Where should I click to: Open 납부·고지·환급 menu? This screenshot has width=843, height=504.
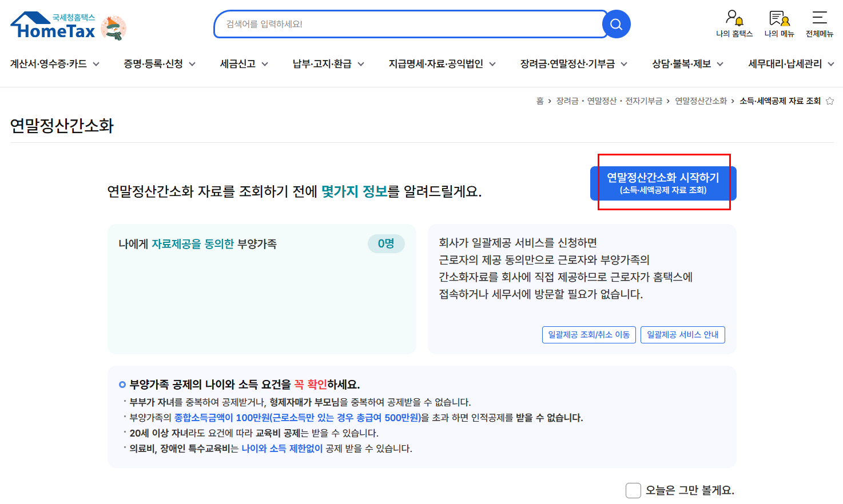click(328, 64)
